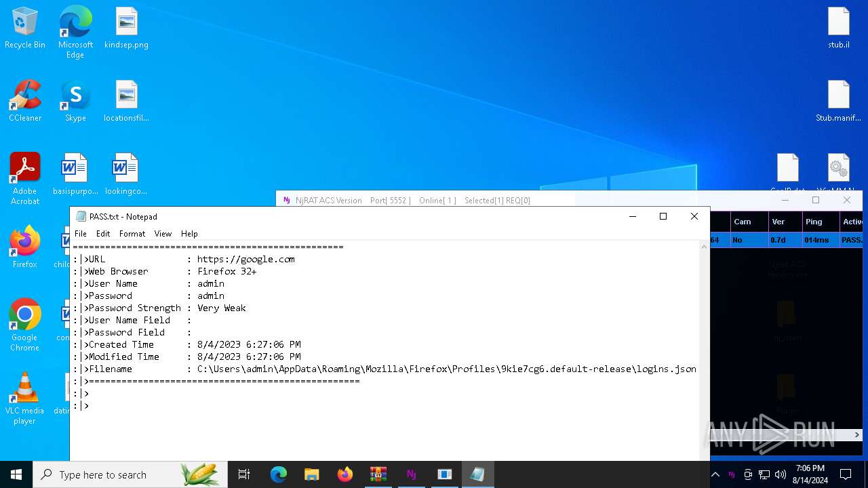Open the Recycle Bin desktop icon
Image resolution: width=868 pixels, height=488 pixels.
[x=25, y=28]
